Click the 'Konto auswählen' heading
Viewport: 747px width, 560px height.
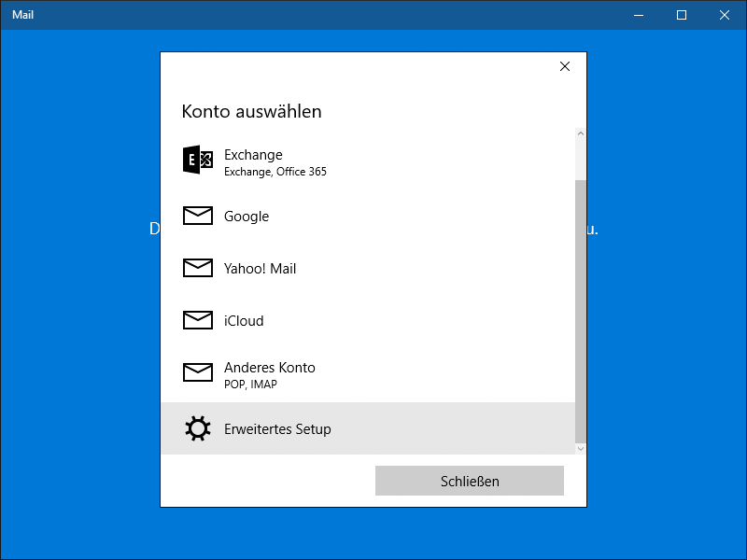(x=251, y=111)
